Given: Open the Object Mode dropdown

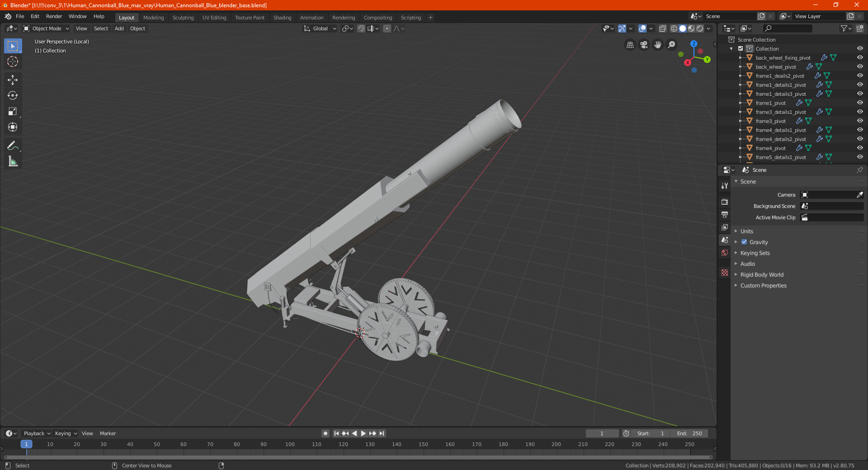Looking at the screenshot, I should point(46,28).
